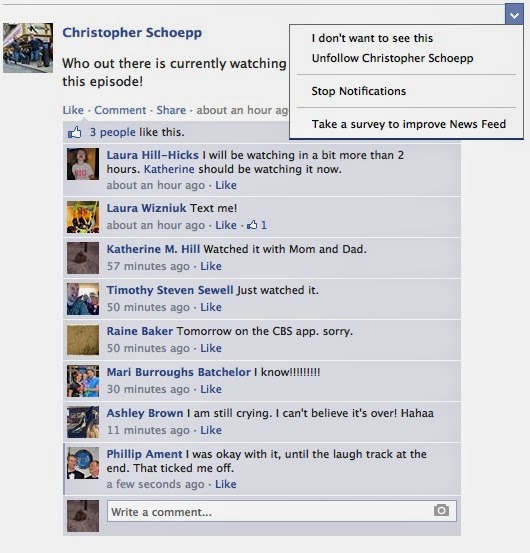The width and height of the screenshot is (530, 553).
Task: Open Mari Burroughs Batchelor's avatar
Action: tap(83, 381)
